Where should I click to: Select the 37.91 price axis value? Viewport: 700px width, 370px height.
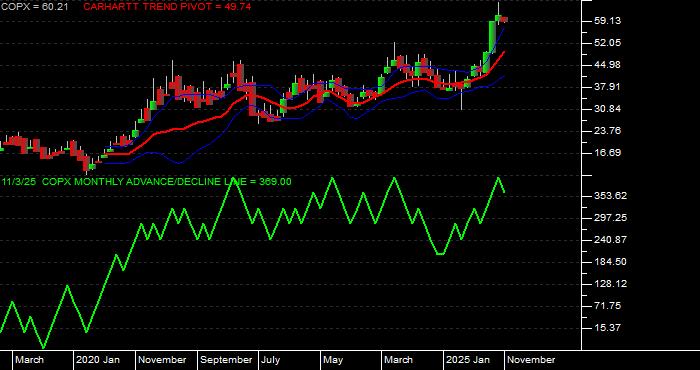coord(608,87)
